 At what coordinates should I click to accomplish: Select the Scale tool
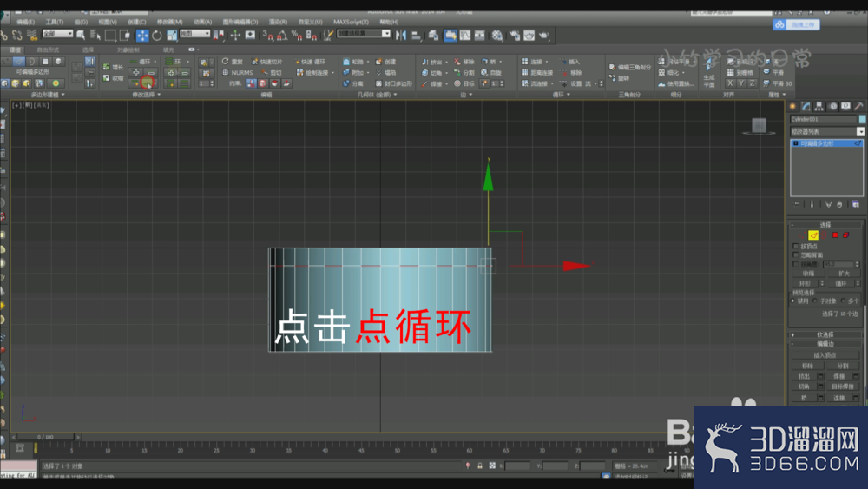172,36
